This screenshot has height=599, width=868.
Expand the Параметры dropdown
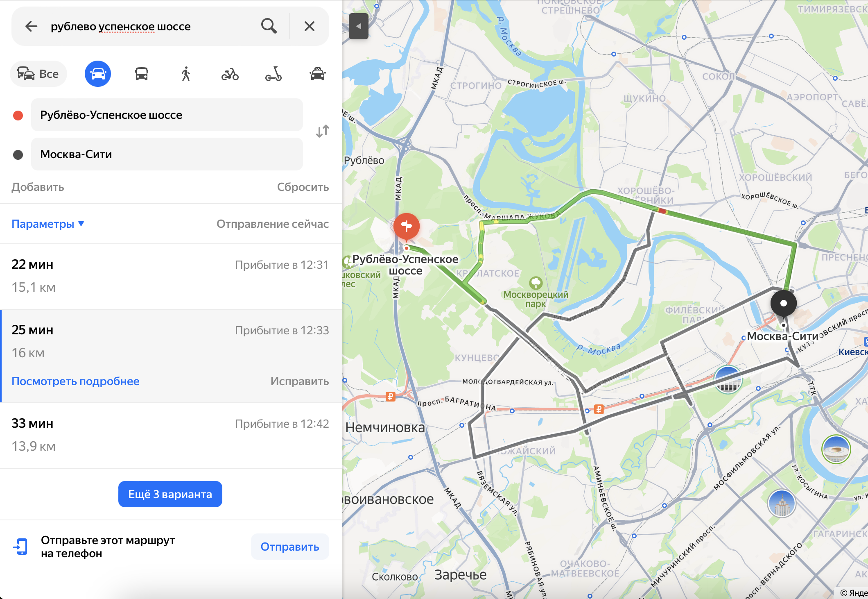pyautogui.click(x=48, y=224)
